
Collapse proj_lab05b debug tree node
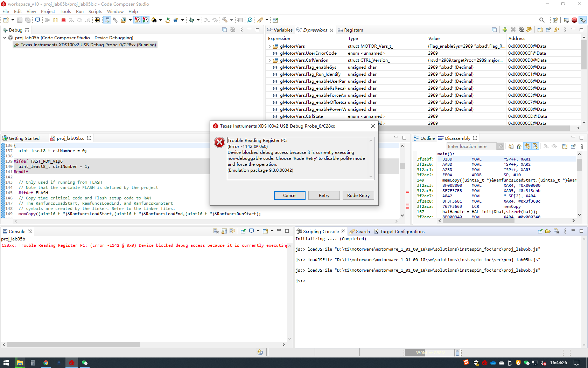(x=5, y=38)
